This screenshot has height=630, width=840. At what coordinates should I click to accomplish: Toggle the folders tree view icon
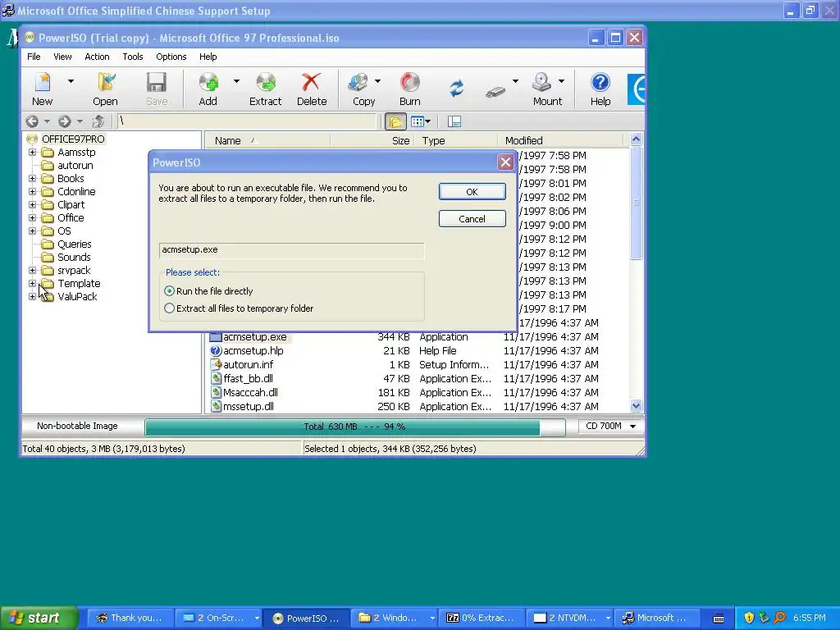[x=395, y=121]
